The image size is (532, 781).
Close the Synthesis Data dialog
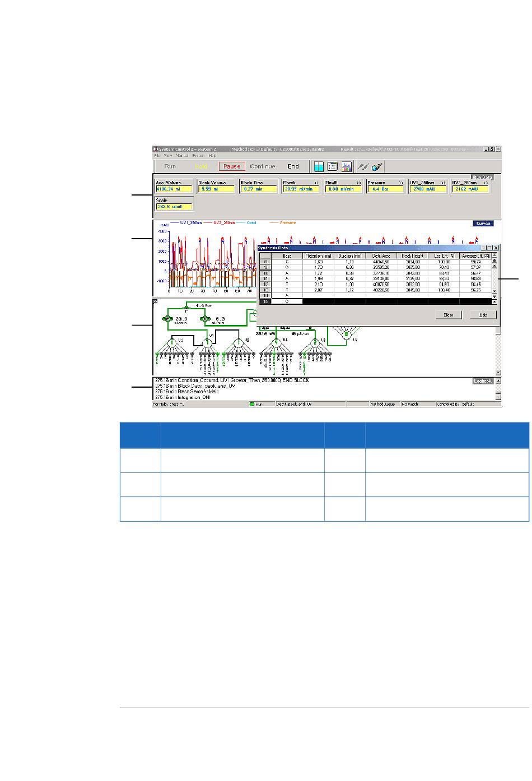(448, 315)
